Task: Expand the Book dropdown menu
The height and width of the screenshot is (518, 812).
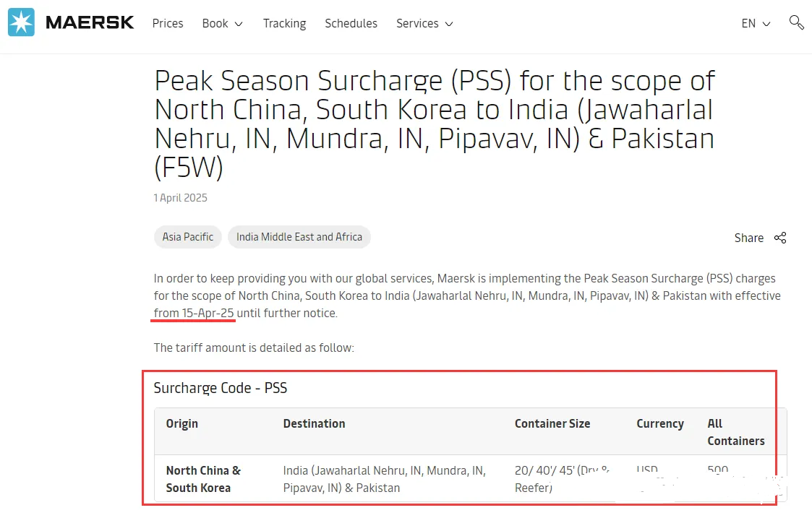Action: point(222,23)
